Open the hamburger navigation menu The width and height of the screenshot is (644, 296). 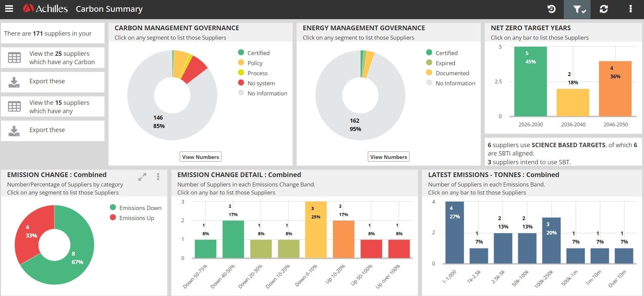coord(9,9)
